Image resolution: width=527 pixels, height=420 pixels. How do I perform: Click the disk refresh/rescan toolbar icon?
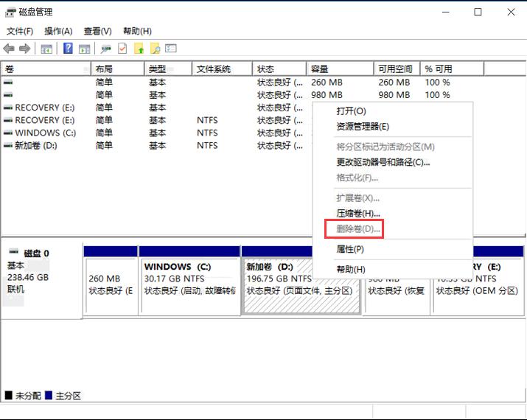pyautogui.click(x=106, y=49)
